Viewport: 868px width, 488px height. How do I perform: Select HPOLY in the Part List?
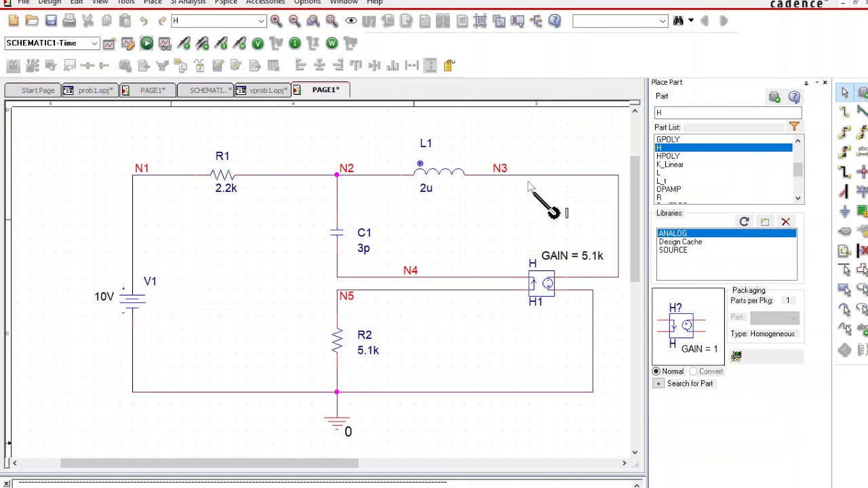click(668, 156)
